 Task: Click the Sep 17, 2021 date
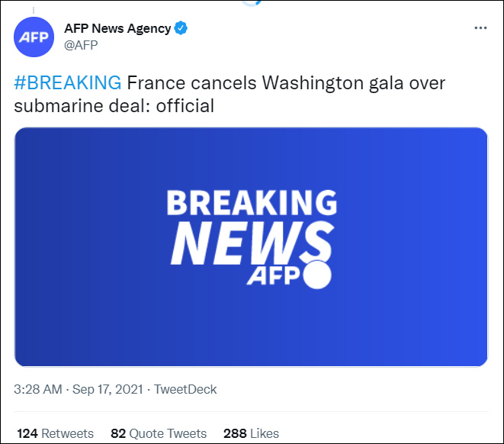(108, 389)
